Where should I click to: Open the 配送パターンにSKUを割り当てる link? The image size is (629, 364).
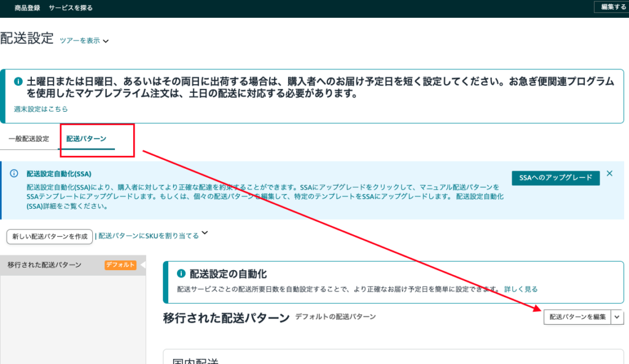[x=149, y=236]
